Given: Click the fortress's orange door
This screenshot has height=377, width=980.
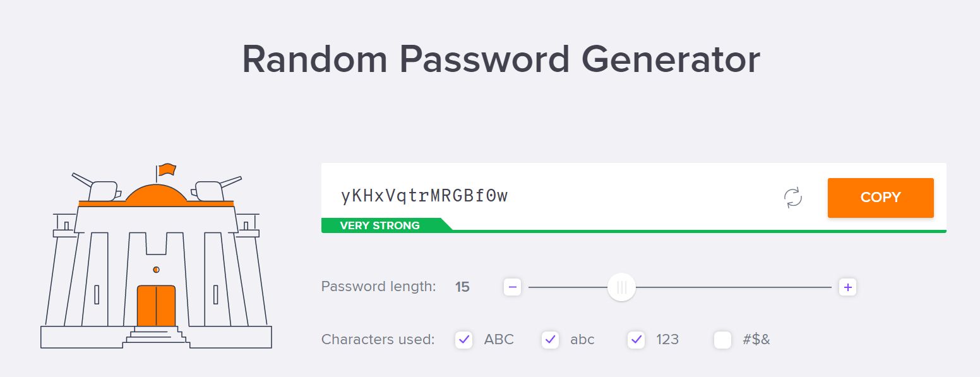Looking at the screenshot, I should point(156,306).
